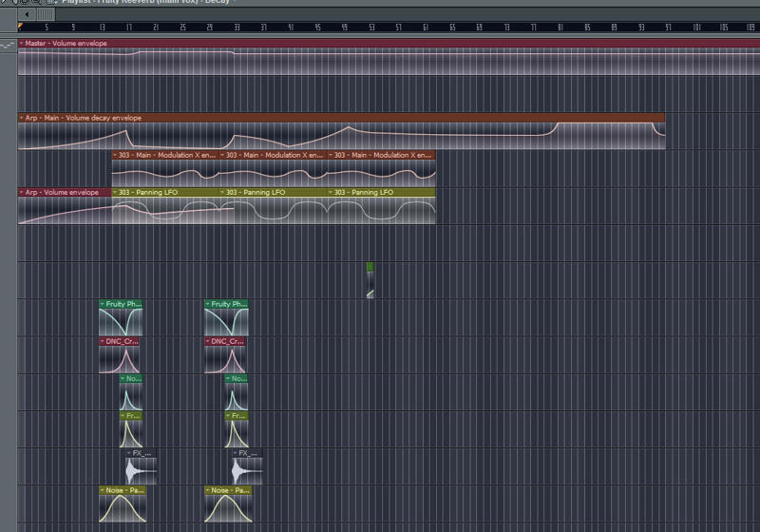Open the Arp Volume envelope clip dropdown arrow

pos(22,193)
